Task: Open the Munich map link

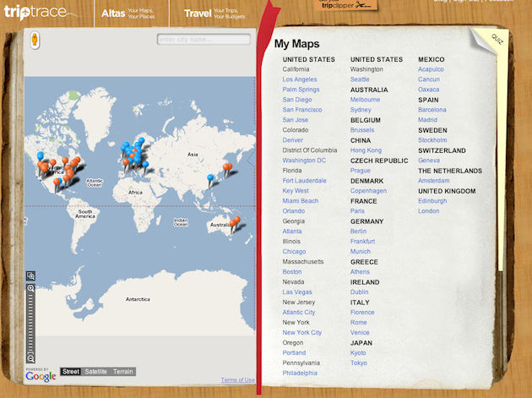Action: point(361,252)
